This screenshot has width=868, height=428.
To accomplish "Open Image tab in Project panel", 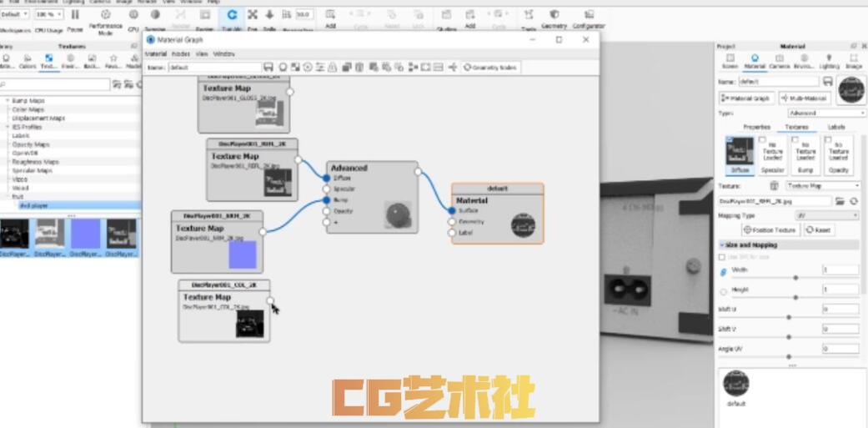I will click(853, 62).
